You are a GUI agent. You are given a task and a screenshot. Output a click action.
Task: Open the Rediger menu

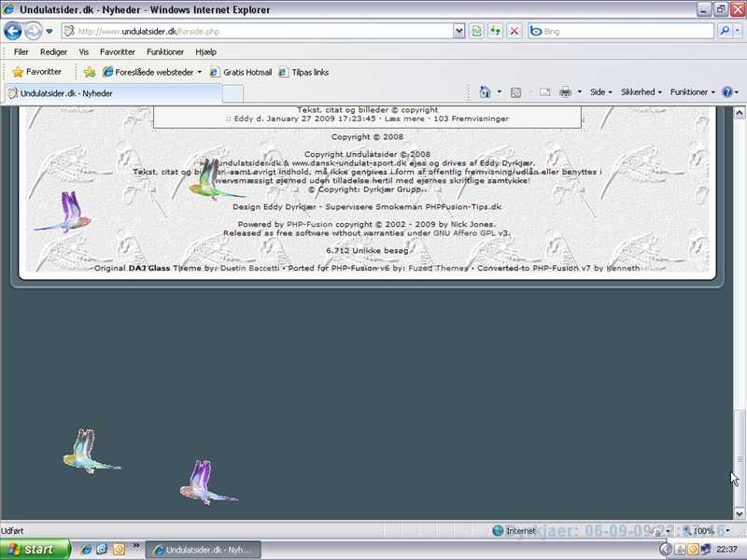coord(53,52)
